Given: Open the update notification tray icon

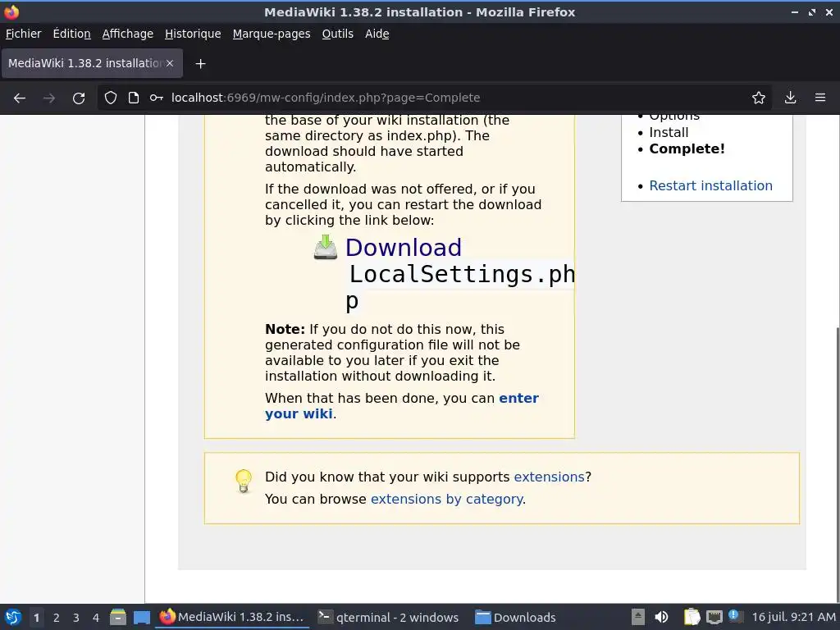Looking at the screenshot, I should tap(734, 616).
